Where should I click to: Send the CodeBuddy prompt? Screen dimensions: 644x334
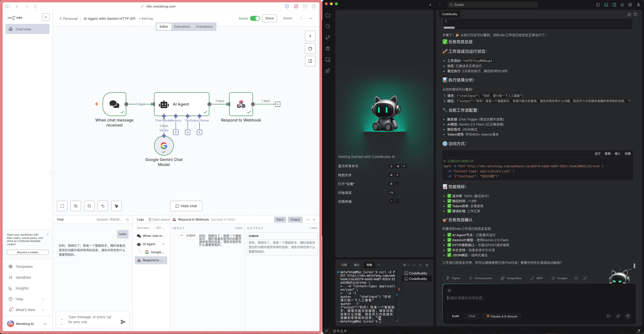(x=628, y=316)
